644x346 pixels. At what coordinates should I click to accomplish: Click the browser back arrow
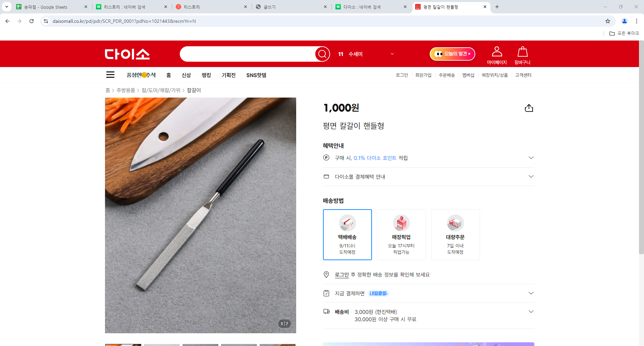(x=7, y=21)
